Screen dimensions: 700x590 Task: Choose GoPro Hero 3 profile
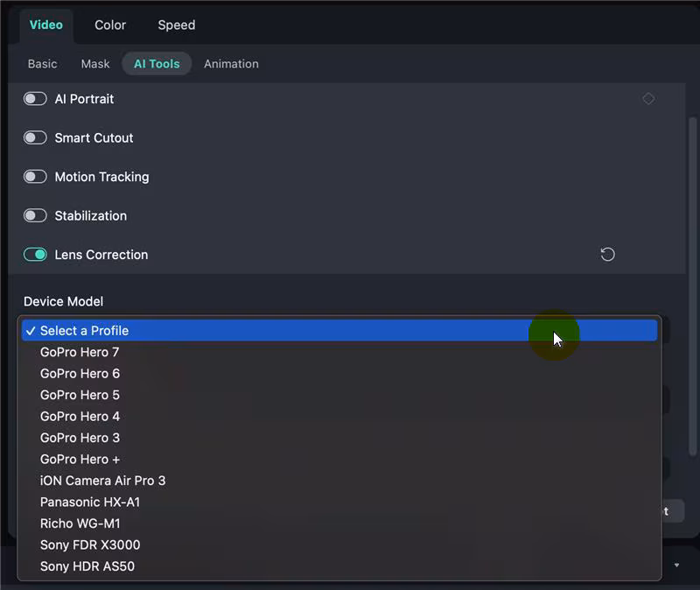(339, 438)
